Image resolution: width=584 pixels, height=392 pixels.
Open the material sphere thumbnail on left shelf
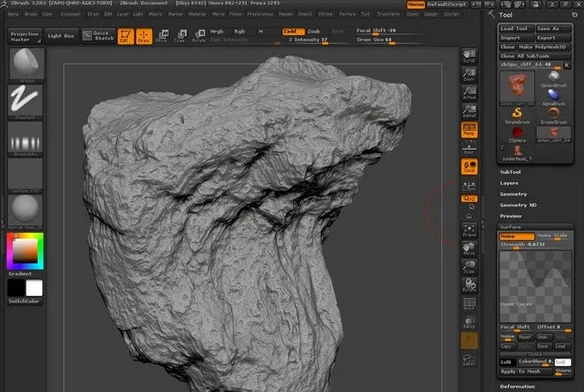pos(26,209)
